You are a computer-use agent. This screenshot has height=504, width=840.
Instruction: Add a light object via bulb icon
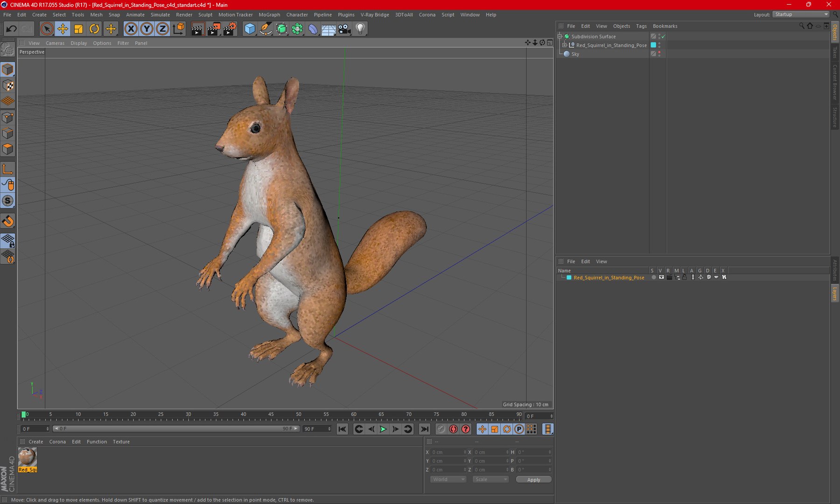pyautogui.click(x=360, y=29)
